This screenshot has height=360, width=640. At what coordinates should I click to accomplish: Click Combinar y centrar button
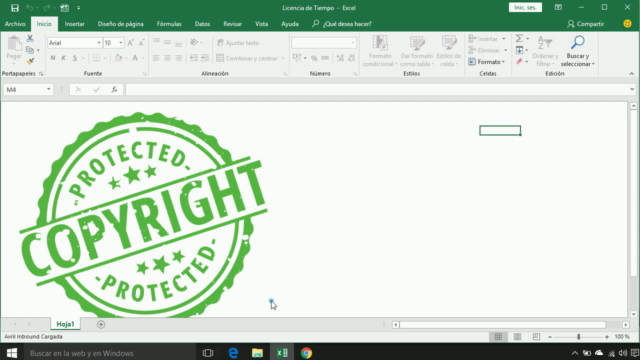[x=247, y=58]
